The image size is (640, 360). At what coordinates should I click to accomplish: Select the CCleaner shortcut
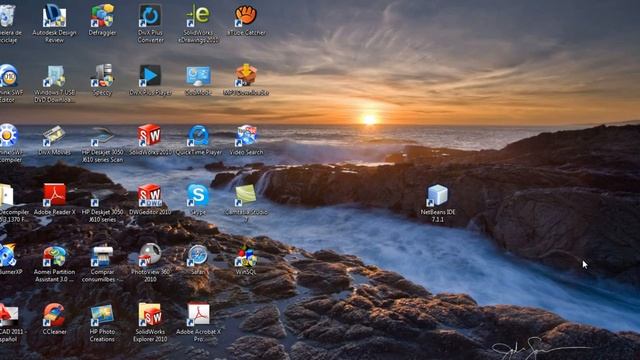[x=54, y=316]
